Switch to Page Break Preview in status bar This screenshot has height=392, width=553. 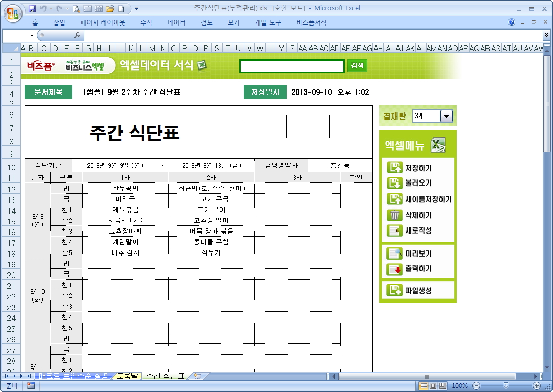(443, 386)
